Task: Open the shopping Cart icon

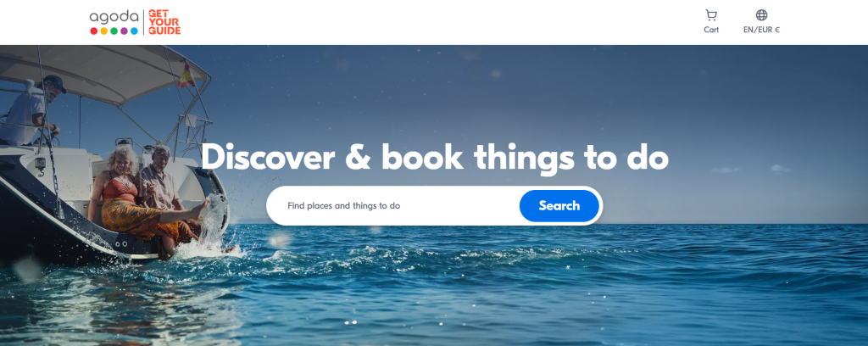Action: 711,15
